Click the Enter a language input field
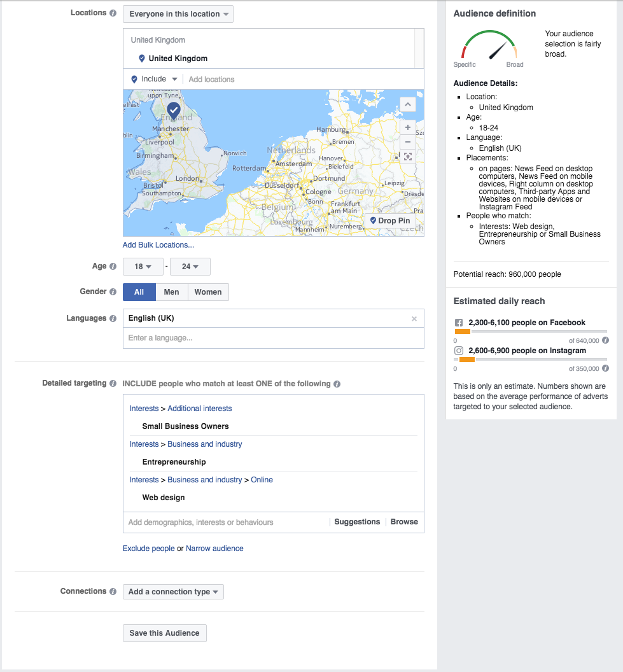 (273, 338)
